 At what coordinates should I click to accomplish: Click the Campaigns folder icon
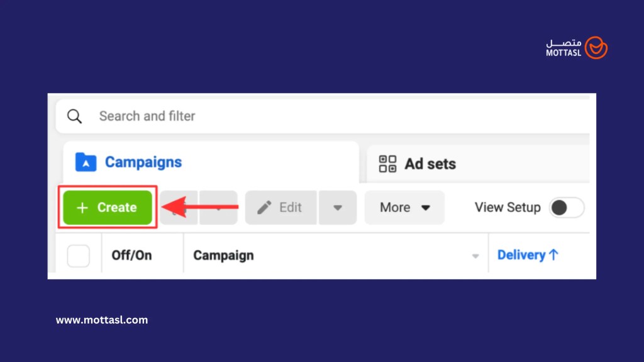tap(86, 162)
